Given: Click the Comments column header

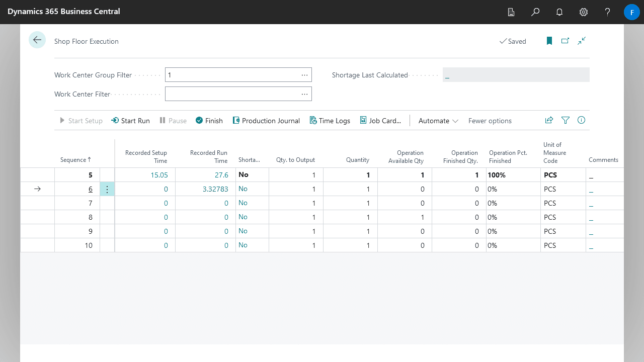Looking at the screenshot, I should 603,160.
